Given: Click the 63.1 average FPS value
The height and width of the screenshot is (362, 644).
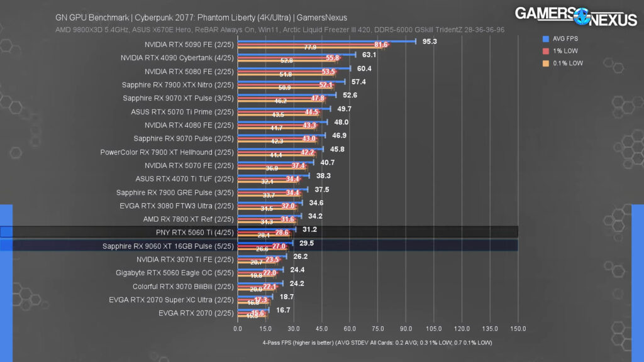Looking at the screenshot, I should tap(369, 55).
